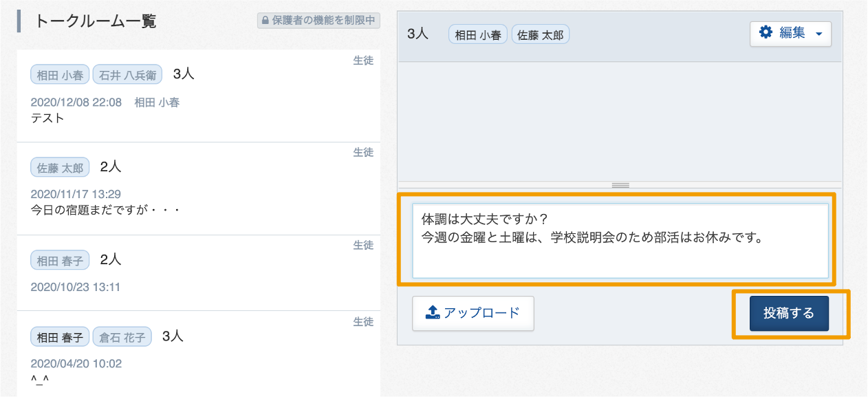Viewport: 868px width, 397px height.
Task: Open the talk room with 倉石 花子
Action: click(199, 353)
